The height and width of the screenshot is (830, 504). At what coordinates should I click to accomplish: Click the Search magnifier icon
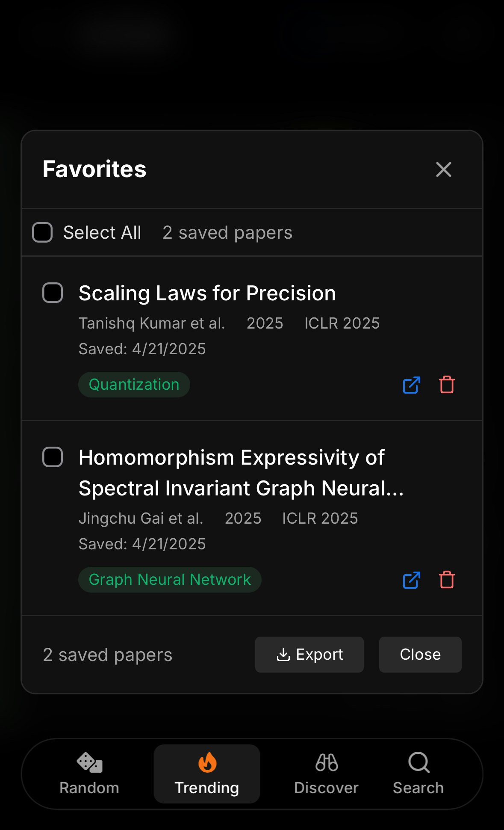coord(419,762)
